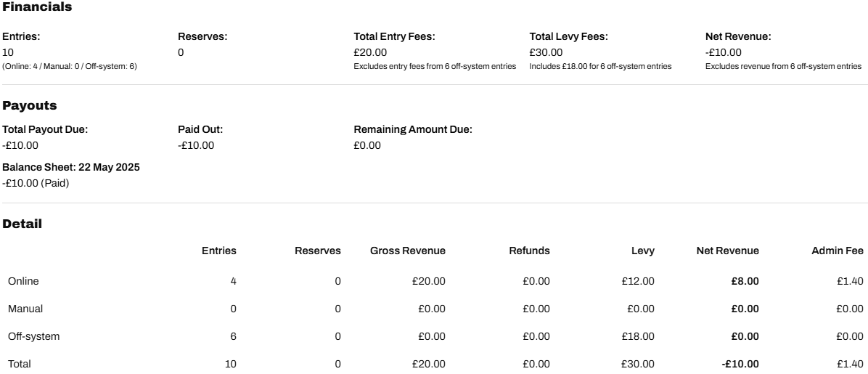Image resolution: width=868 pixels, height=374 pixels.
Task: Click the Levy column header in Detail table
Action: 642,251
